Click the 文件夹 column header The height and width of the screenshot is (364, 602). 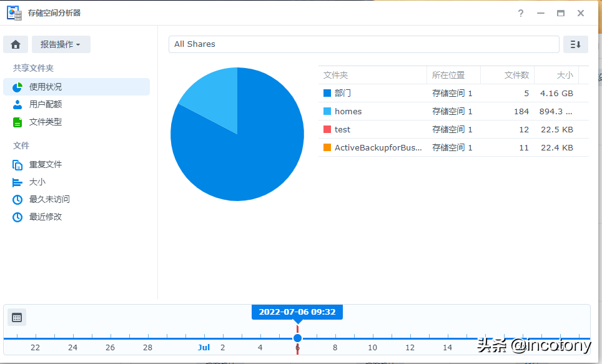pos(372,76)
